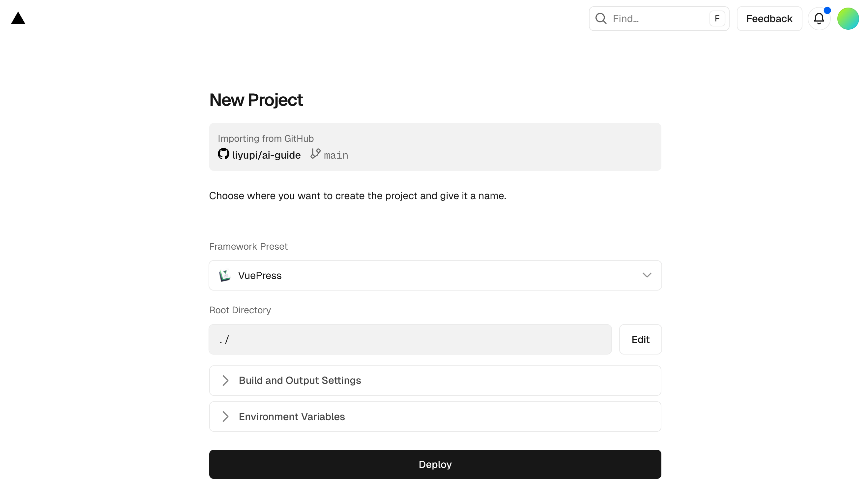Open the Feedback button
Viewport: 868px width, 496px height.
pyautogui.click(x=769, y=18)
